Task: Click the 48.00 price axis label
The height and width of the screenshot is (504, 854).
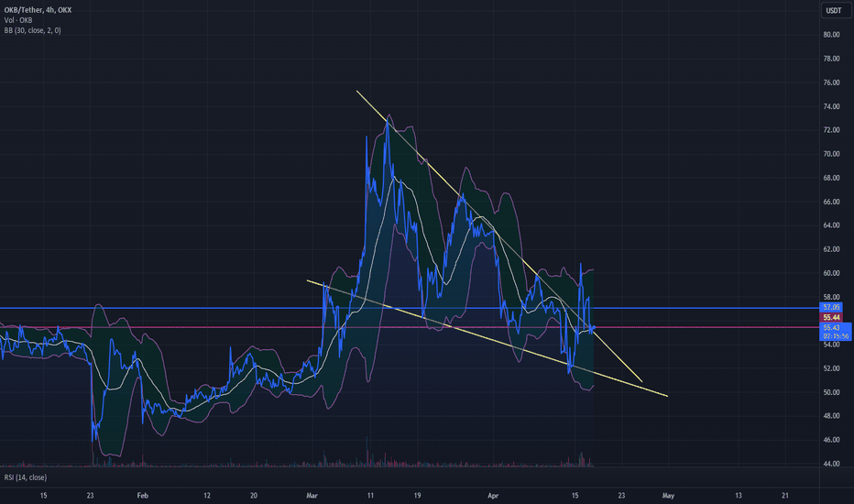Action: [x=831, y=416]
